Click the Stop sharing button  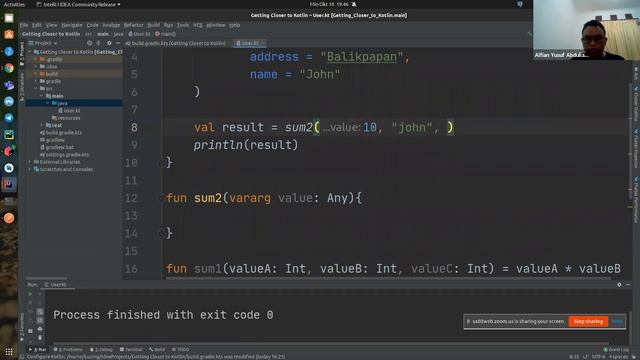(588, 322)
